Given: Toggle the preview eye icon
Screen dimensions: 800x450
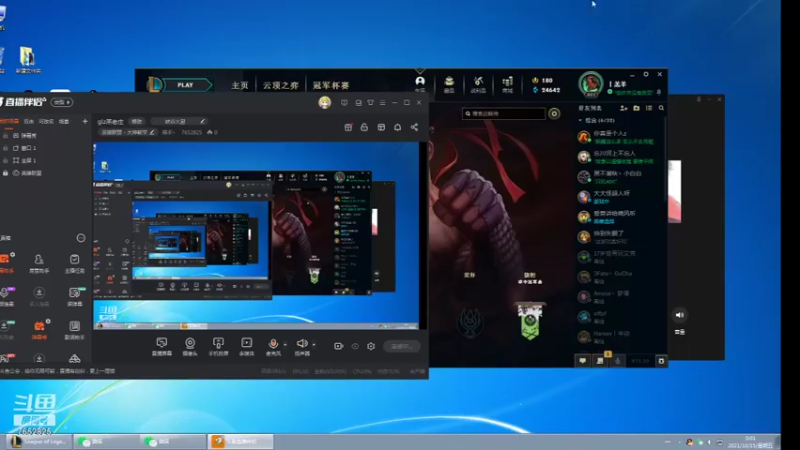Looking at the screenshot, I should pos(355,346).
